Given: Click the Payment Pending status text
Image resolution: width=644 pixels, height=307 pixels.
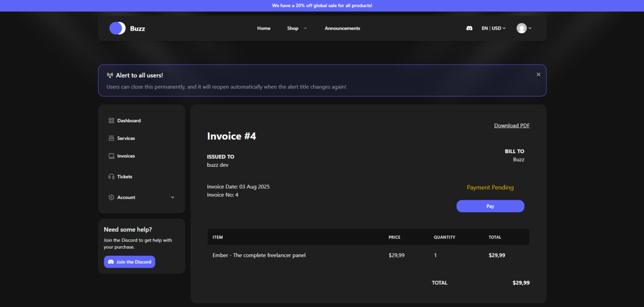Looking at the screenshot, I should point(490,187).
